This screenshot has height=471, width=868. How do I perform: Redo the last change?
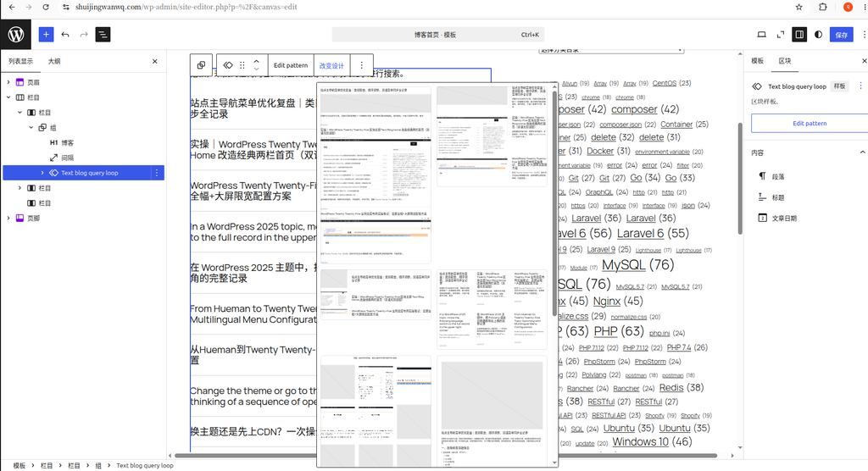[84, 35]
